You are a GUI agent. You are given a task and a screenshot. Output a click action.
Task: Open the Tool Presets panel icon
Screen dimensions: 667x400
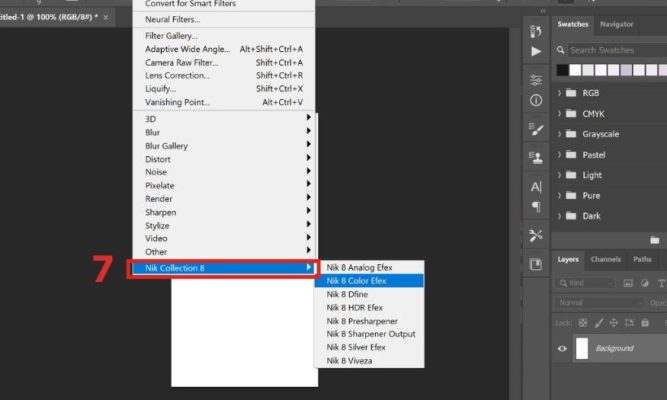point(536,236)
